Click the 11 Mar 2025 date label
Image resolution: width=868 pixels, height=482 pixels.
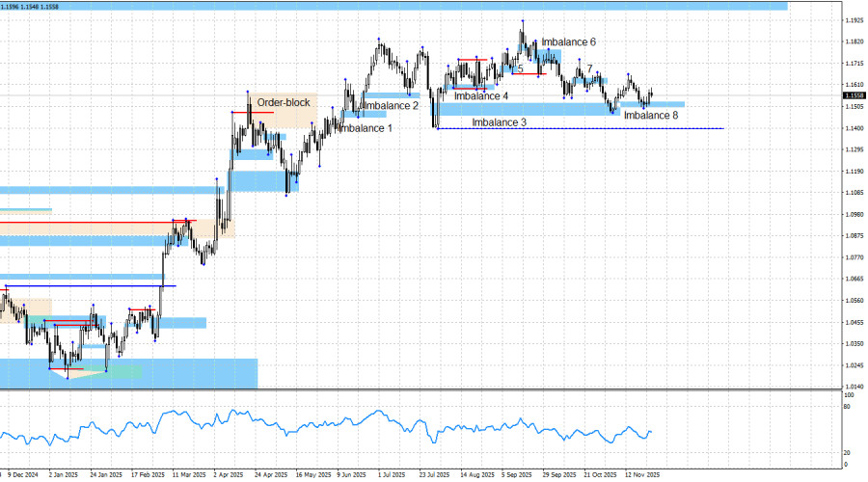point(189,475)
